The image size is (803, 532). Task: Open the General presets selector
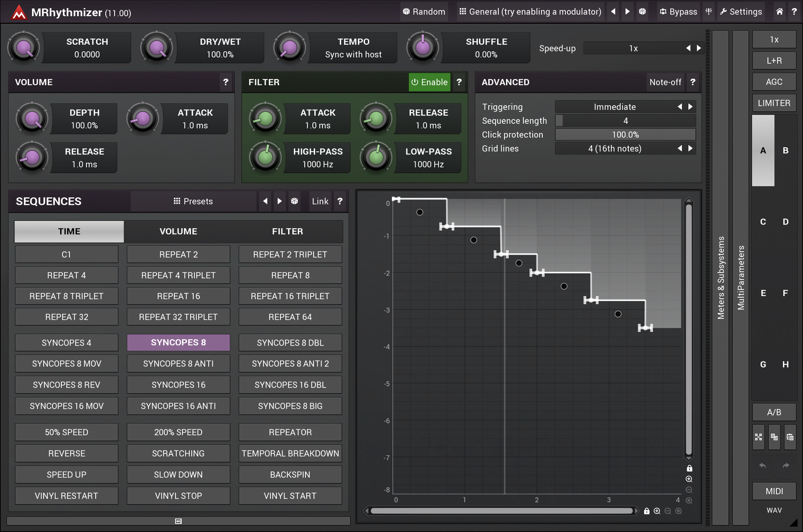(530, 11)
